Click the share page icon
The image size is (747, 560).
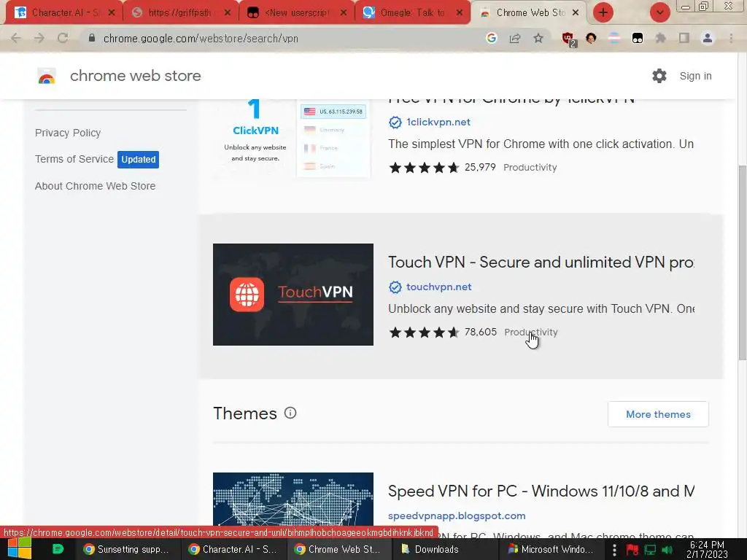pyautogui.click(x=515, y=39)
